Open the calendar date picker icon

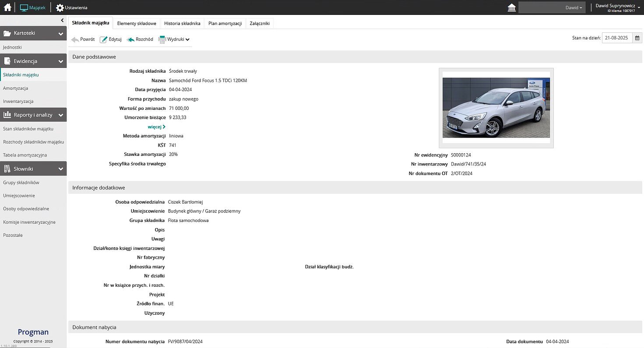point(637,38)
